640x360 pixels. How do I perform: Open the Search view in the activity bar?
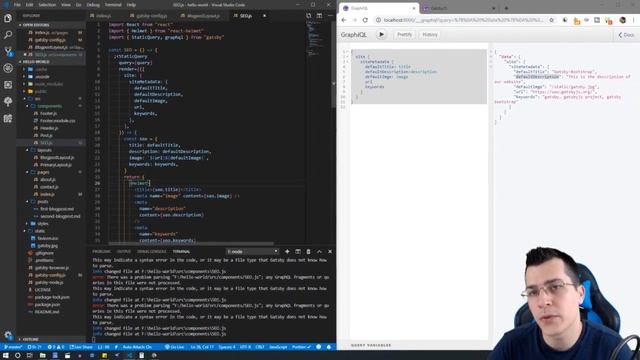8,35
